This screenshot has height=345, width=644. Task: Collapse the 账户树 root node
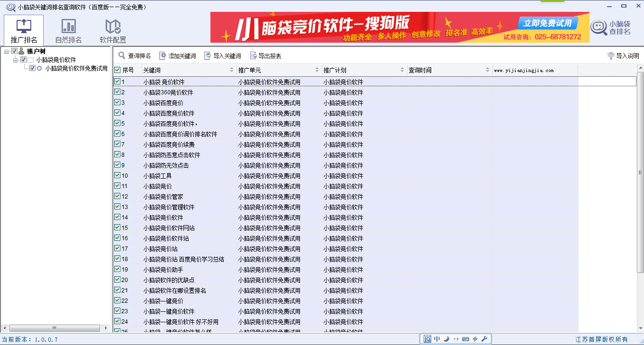6,51
